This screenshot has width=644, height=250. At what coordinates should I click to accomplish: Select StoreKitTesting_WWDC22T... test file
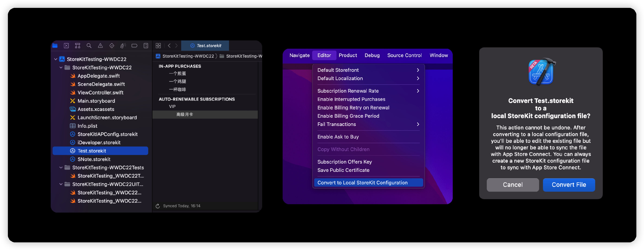tap(100, 176)
